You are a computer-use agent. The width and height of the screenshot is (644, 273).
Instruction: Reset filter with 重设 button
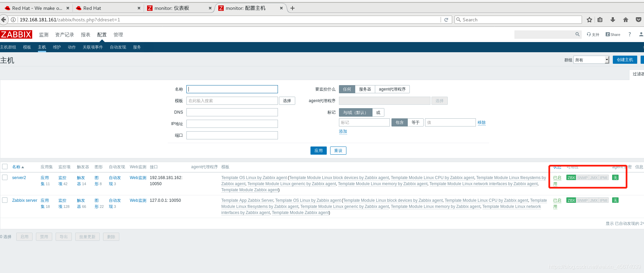338,151
